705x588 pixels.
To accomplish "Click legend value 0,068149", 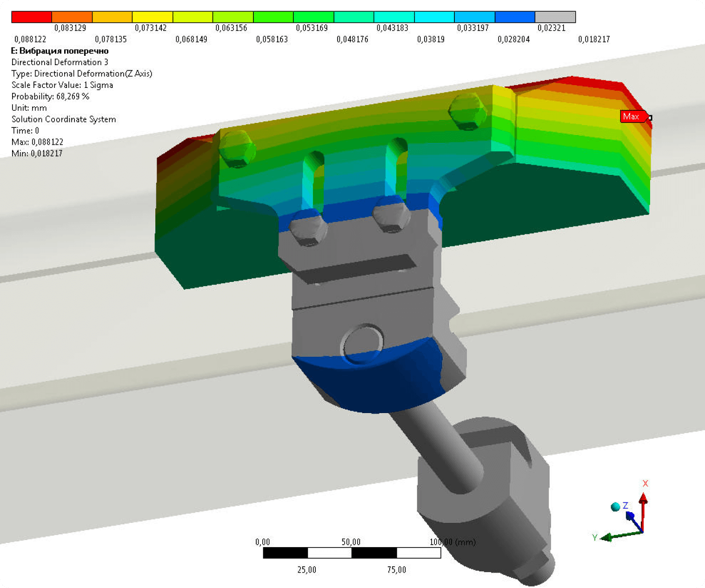I will pos(191,40).
